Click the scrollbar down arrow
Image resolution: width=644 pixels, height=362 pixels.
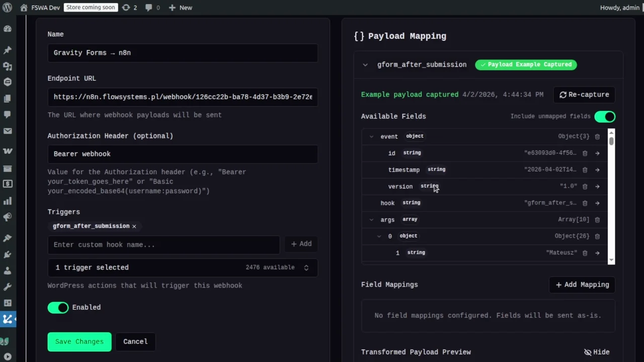(611, 260)
